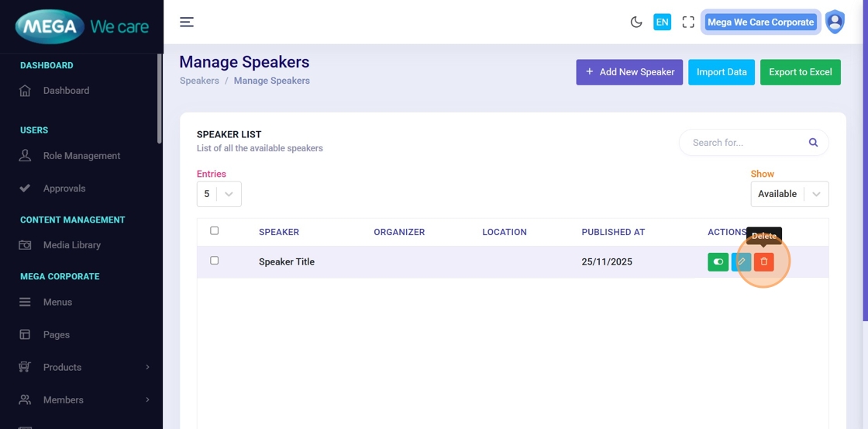Click Export to Excel button
The image size is (868, 429).
coord(800,72)
